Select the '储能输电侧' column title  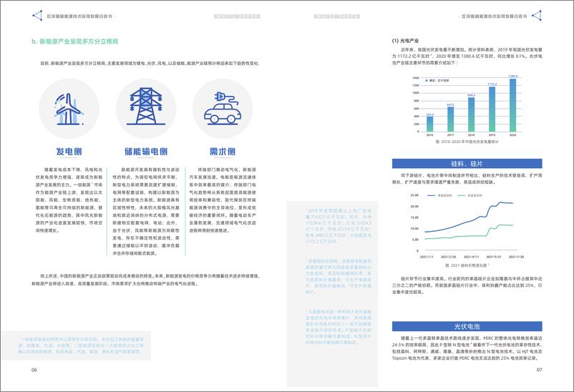coord(146,152)
